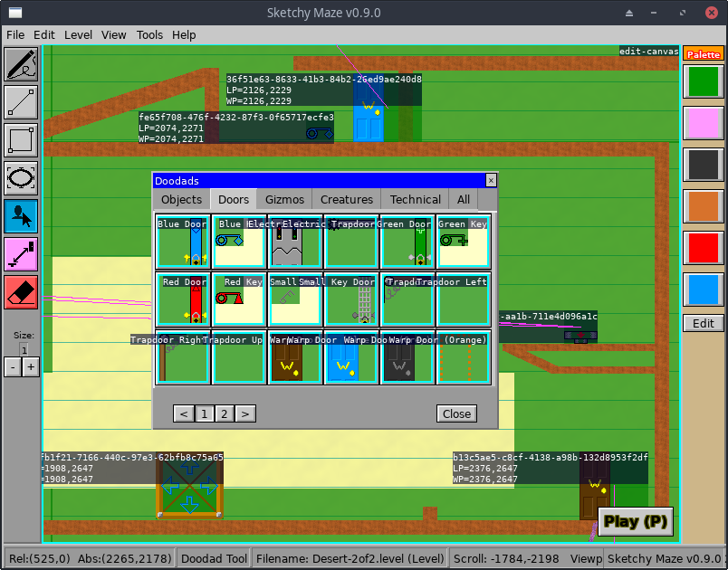This screenshot has height=570, width=728.
Task: Open the Level menu
Action: pyautogui.click(x=78, y=34)
